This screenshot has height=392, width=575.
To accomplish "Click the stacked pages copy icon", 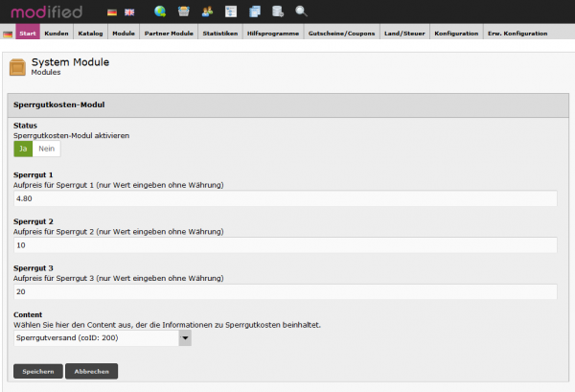I will 254,12.
